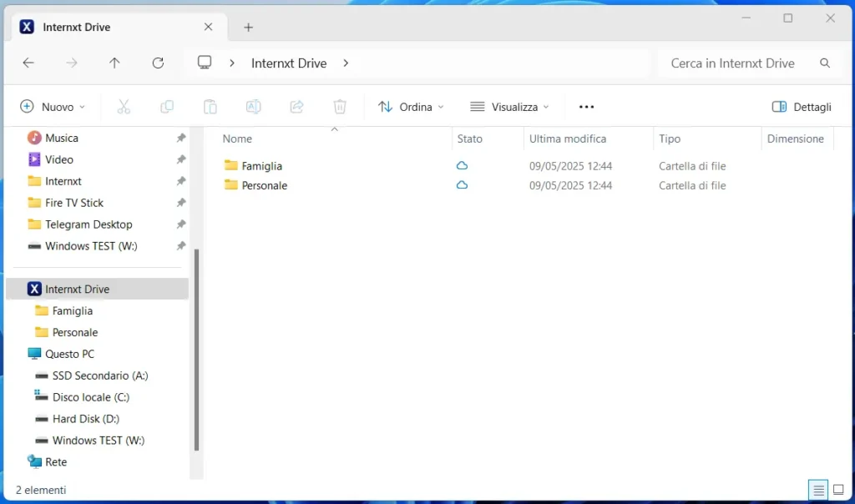This screenshot has height=504, width=855.
Task: Click Internxt X icon in the tab
Action: (27, 27)
